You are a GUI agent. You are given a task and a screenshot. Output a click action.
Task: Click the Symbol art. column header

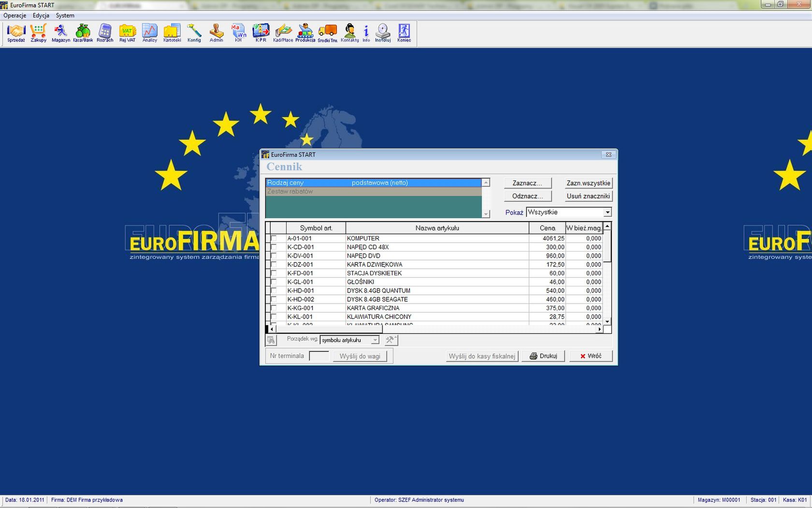pos(316,228)
